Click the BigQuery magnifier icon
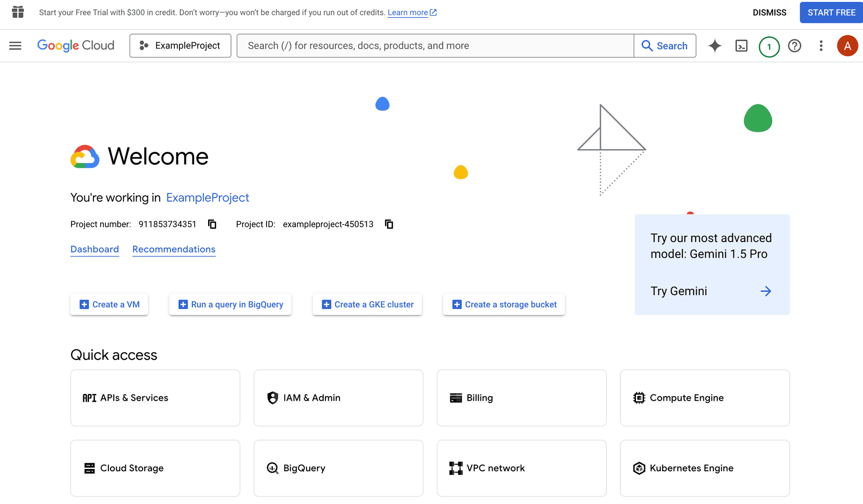 [272, 468]
